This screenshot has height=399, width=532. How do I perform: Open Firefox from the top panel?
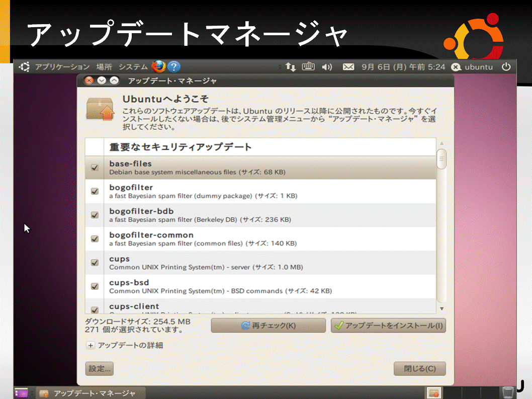pos(158,66)
